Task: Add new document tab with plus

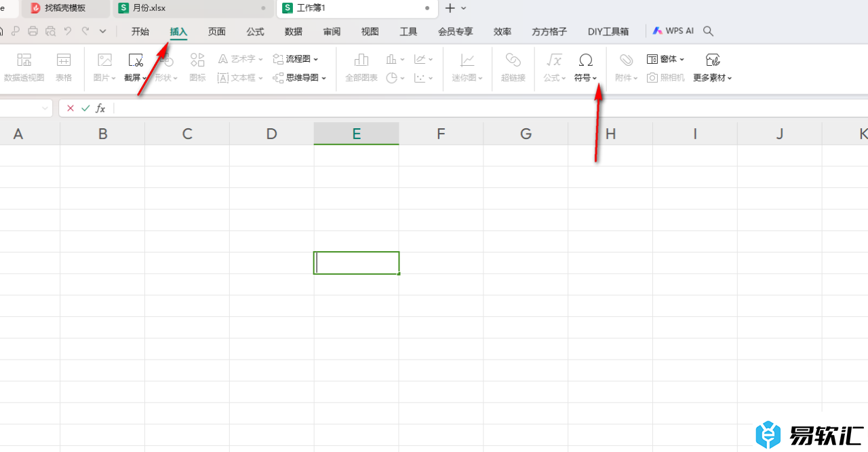Action: tap(450, 8)
